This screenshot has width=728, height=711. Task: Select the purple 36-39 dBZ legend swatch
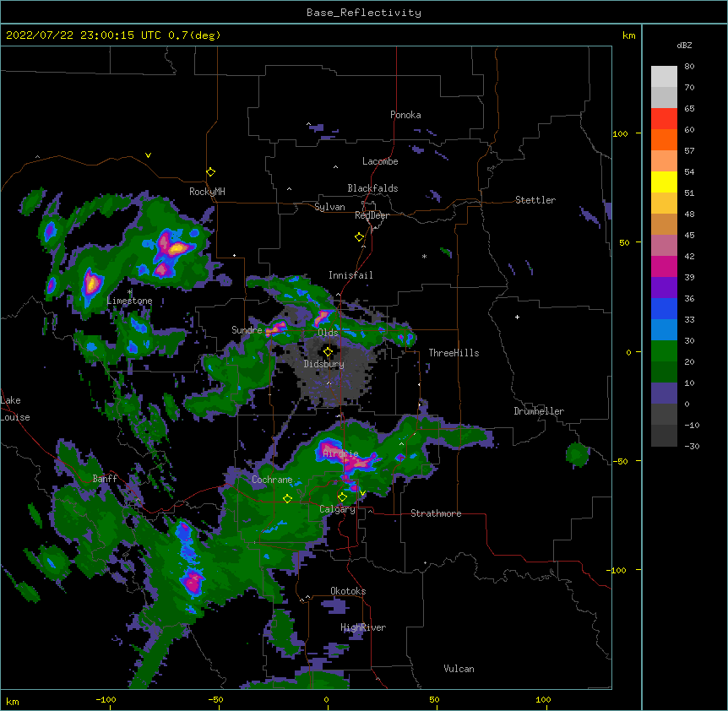click(x=664, y=288)
